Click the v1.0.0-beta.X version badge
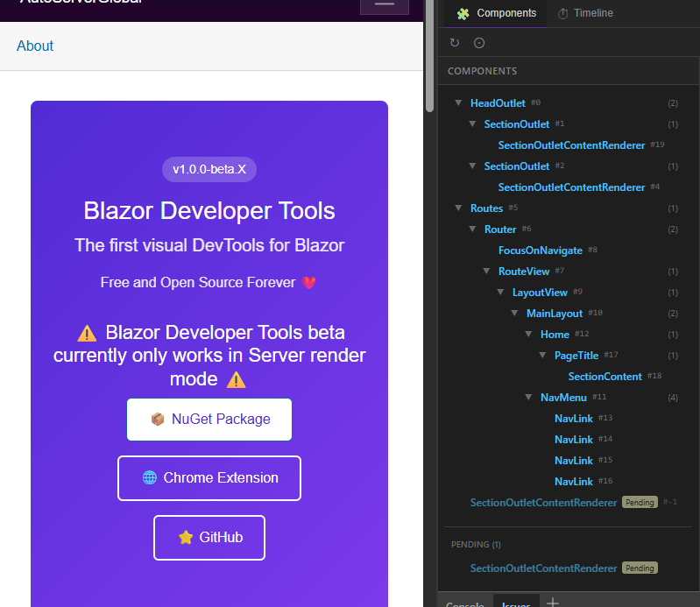 209,170
